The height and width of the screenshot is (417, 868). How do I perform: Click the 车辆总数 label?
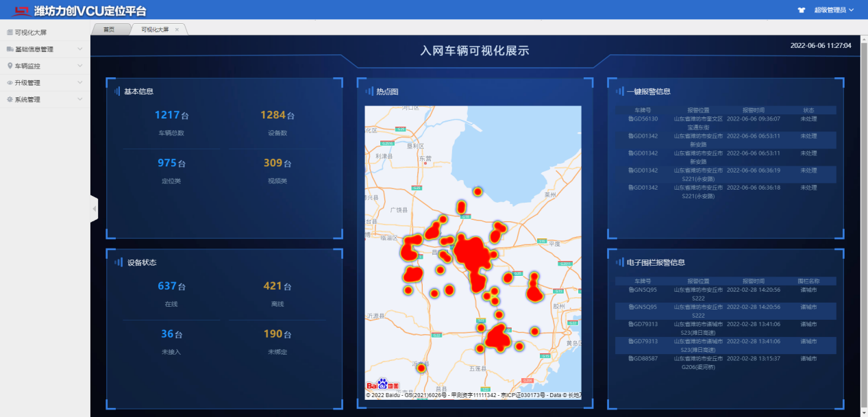[171, 133]
